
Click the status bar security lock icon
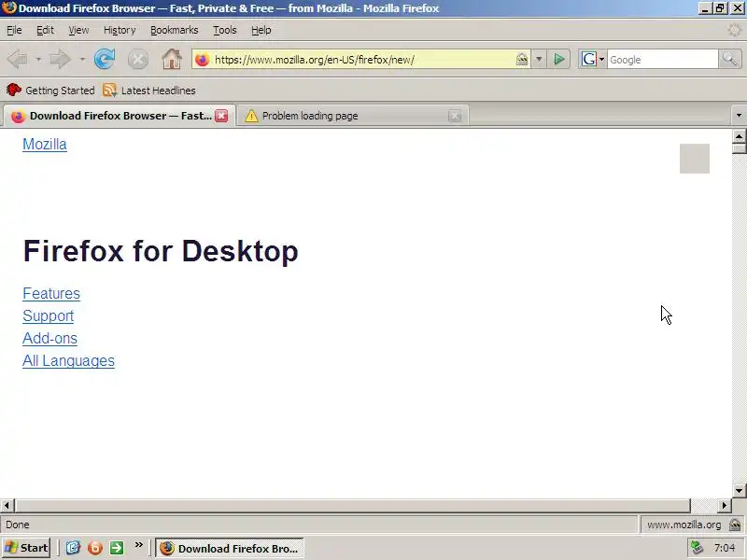click(x=735, y=525)
